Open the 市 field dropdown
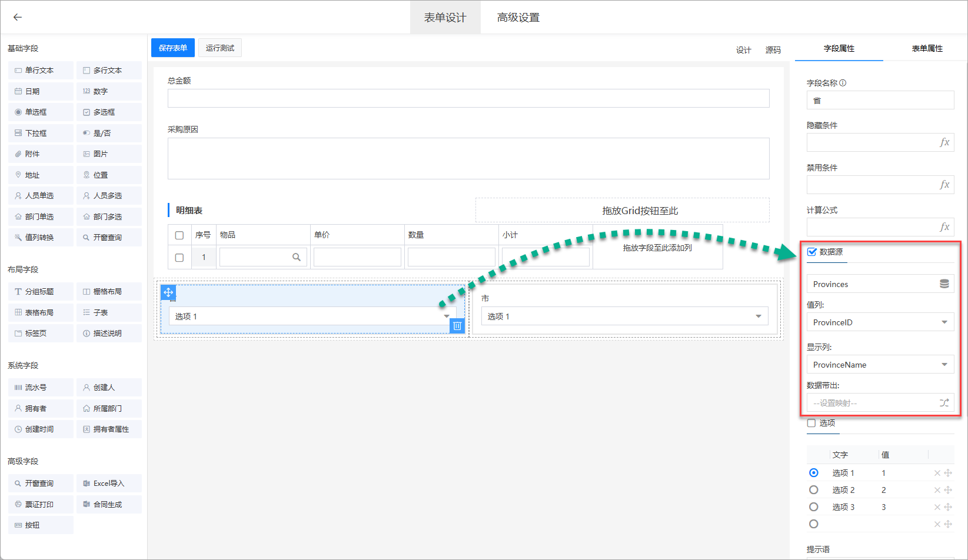The image size is (968, 560). click(759, 316)
